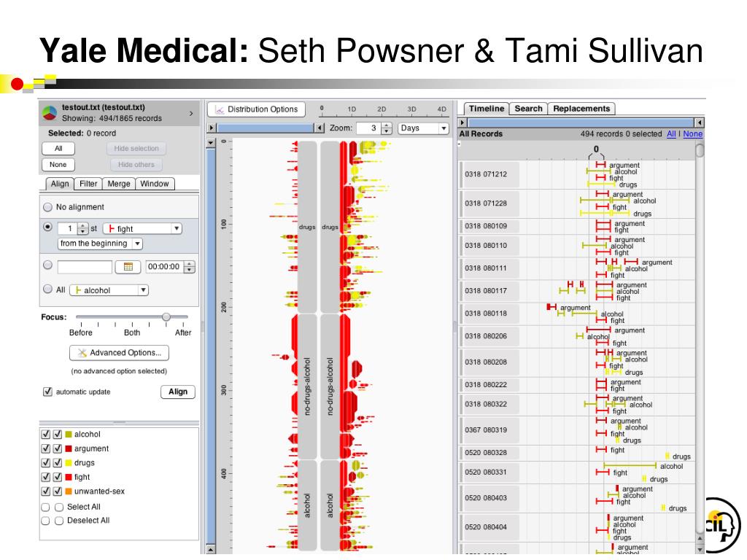Click scroll-up arrow of distribution panel
The width and height of the screenshot is (747, 560).
(x=211, y=143)
